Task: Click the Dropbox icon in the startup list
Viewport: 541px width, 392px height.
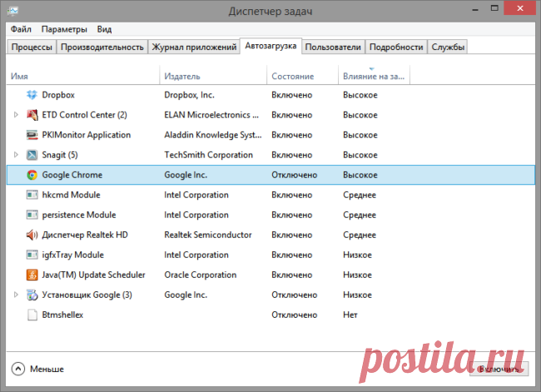Action: (32, 95)
